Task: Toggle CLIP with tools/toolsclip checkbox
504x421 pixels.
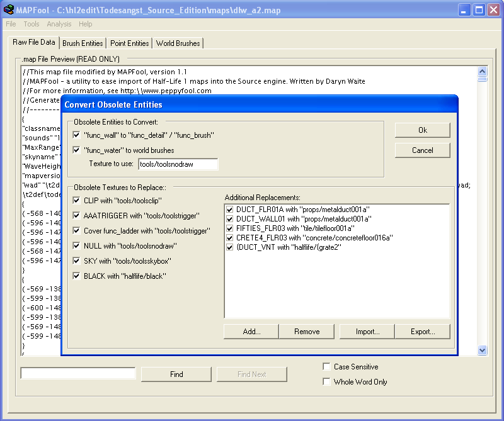Action: (76, 200)
